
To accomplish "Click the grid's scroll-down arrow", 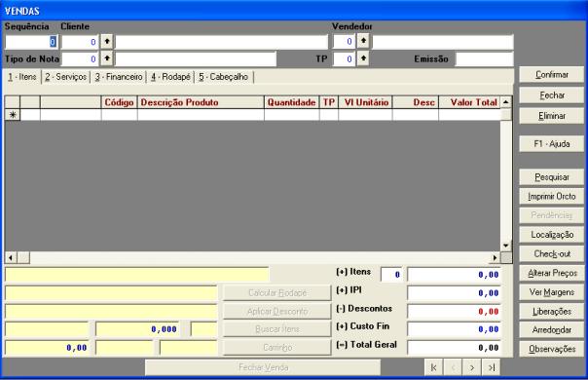I will coord(506,246).
